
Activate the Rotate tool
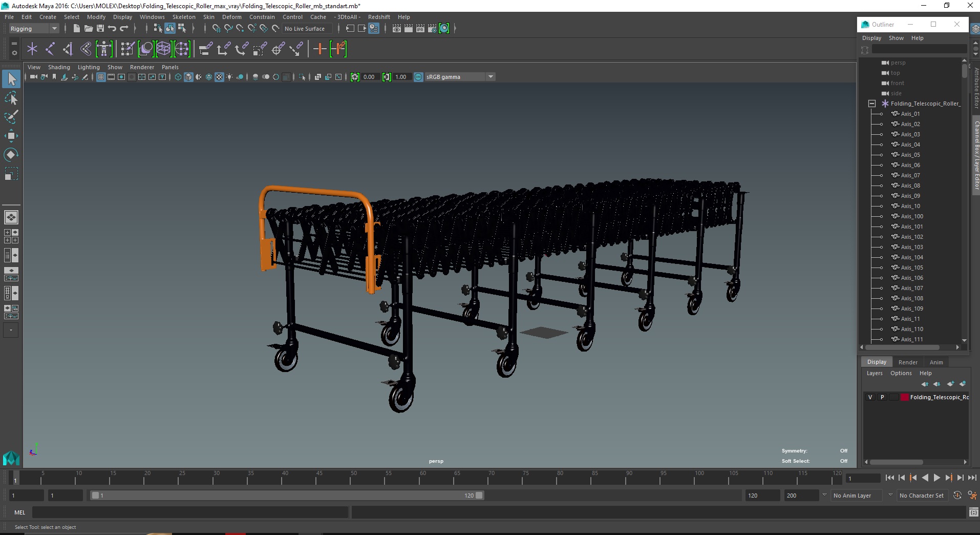[11, 155]
